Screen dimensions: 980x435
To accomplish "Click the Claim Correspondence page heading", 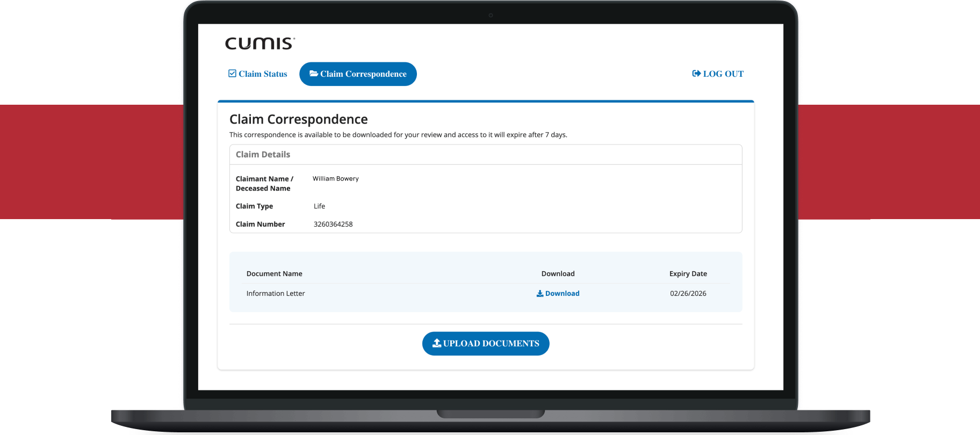I will (x=298, y=119).
